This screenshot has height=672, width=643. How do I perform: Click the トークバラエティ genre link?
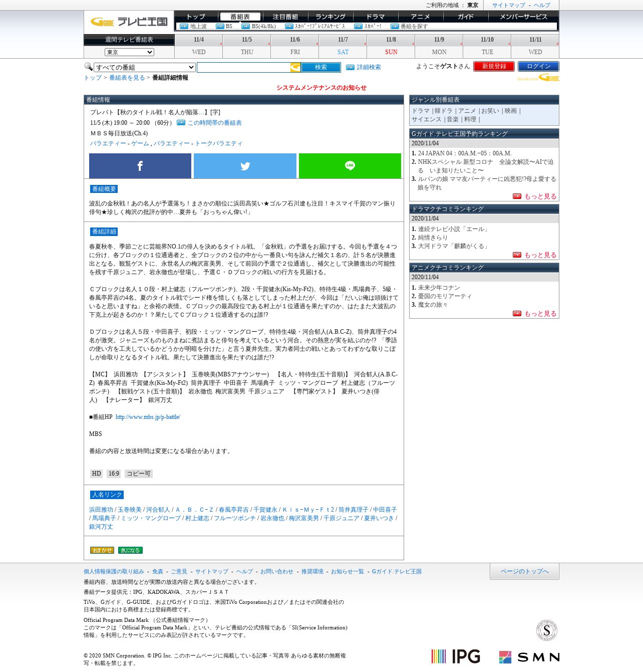219,143
